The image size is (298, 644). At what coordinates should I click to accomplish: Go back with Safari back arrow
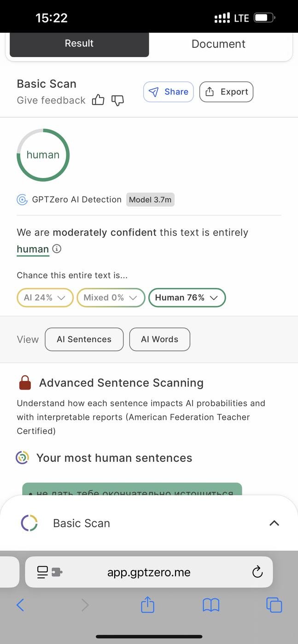(x=20, y=604)
